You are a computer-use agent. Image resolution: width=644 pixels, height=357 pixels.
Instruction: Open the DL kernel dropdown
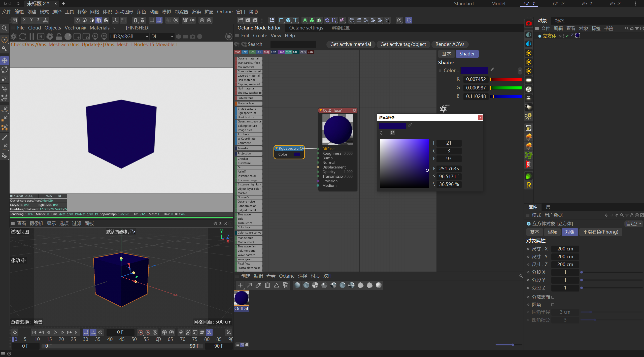[162, 37]
